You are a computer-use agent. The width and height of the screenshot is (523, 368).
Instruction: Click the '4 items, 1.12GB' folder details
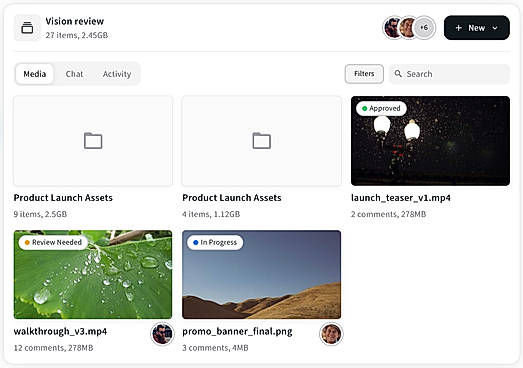(x=211, y=214)
